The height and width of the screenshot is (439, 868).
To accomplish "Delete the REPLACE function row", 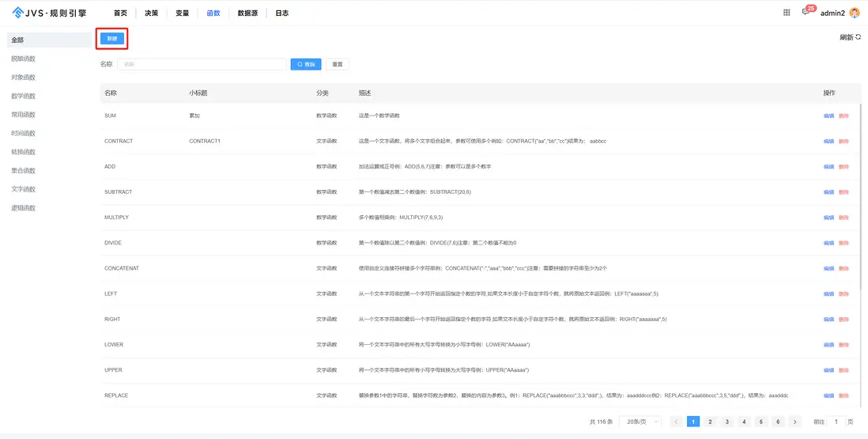I will 843,395.
